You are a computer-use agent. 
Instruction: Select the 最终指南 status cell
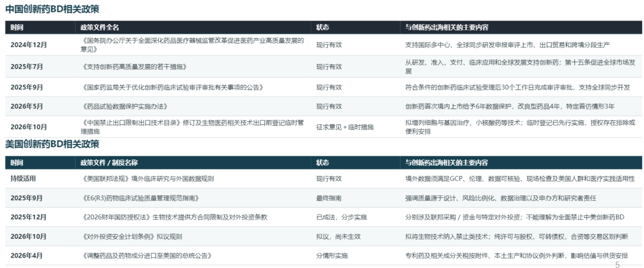(329, 198)
